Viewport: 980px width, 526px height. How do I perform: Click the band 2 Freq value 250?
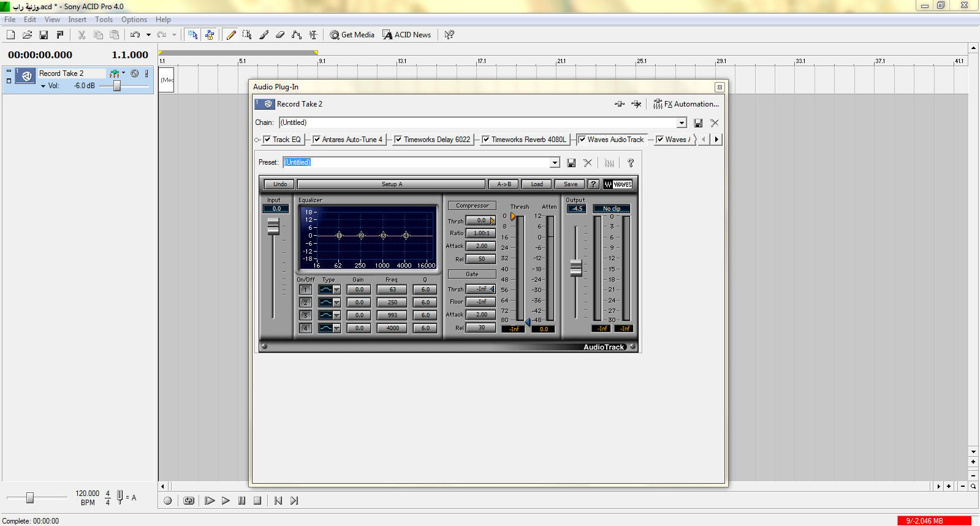pyautogui.click(x=392, y=302)
